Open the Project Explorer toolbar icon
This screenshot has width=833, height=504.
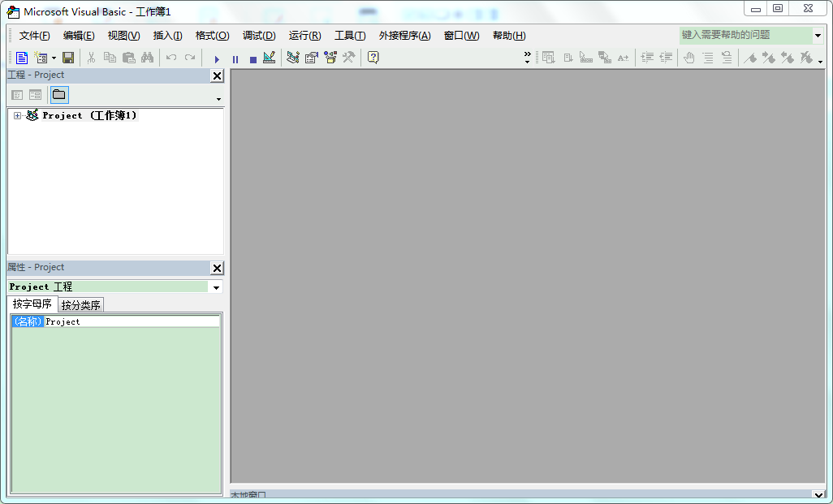tap(293, 58)
